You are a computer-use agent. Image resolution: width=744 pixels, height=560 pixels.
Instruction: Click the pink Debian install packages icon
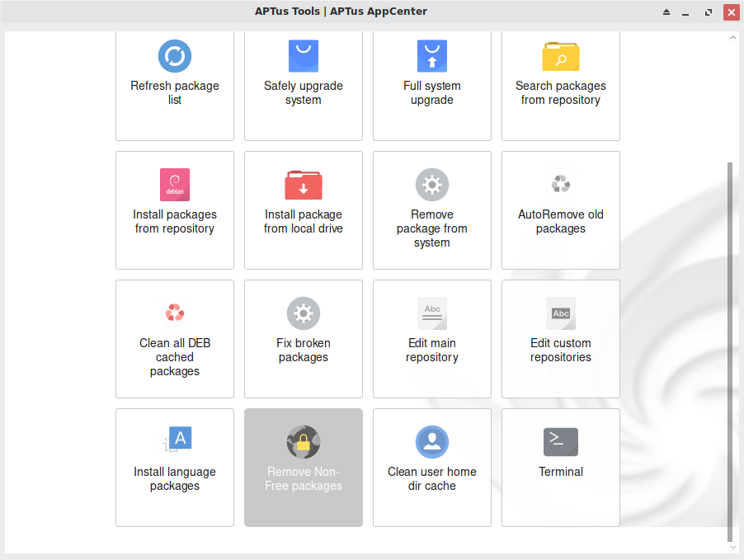coord(175,185)
